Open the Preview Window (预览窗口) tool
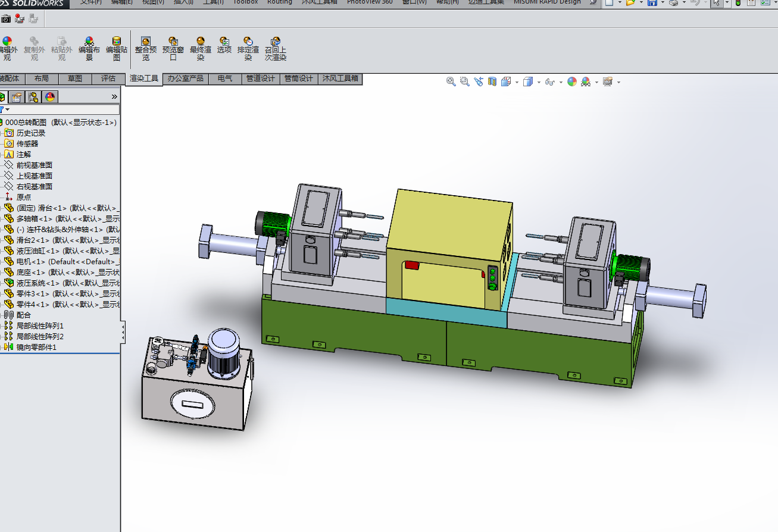 [x=173, y=48]
